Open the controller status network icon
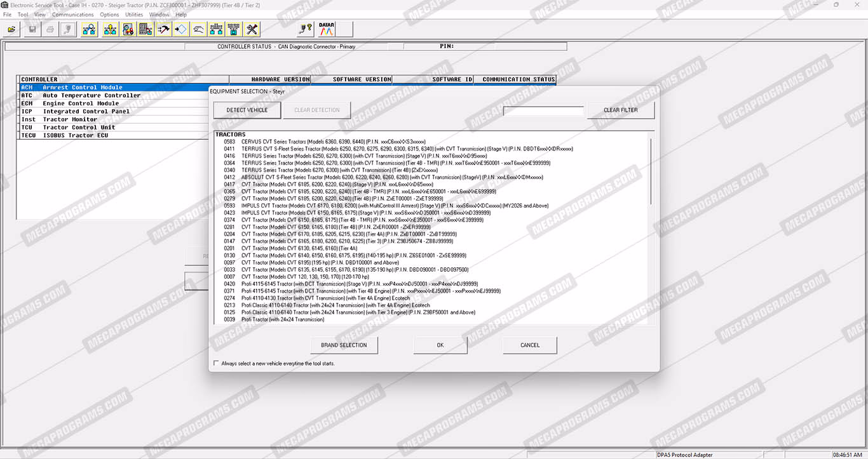 (x=90, y=29)
